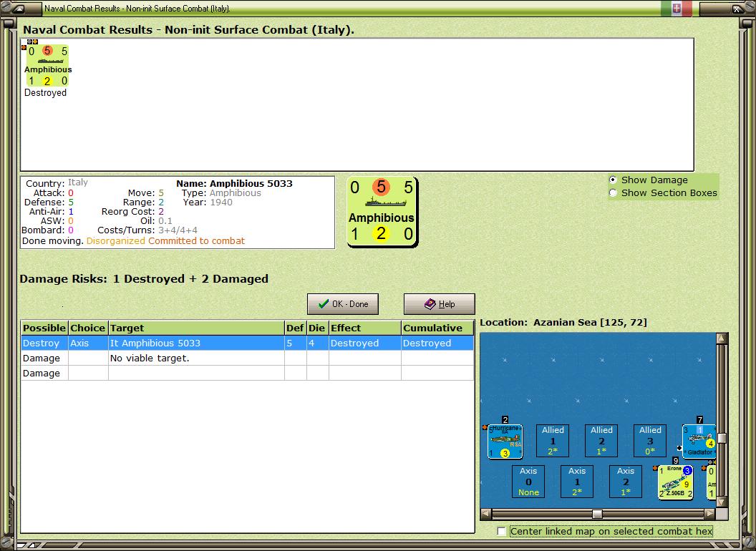Select the last empty Damage row
Image resolution: width=756 pixels, height=551 pixels.
click(x=247, y=373)
